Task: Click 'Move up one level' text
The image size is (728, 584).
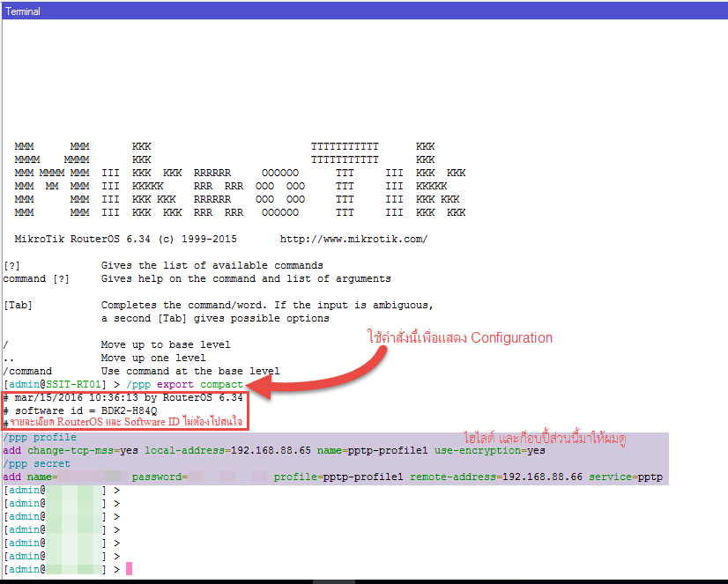Action: coord(153,359)
